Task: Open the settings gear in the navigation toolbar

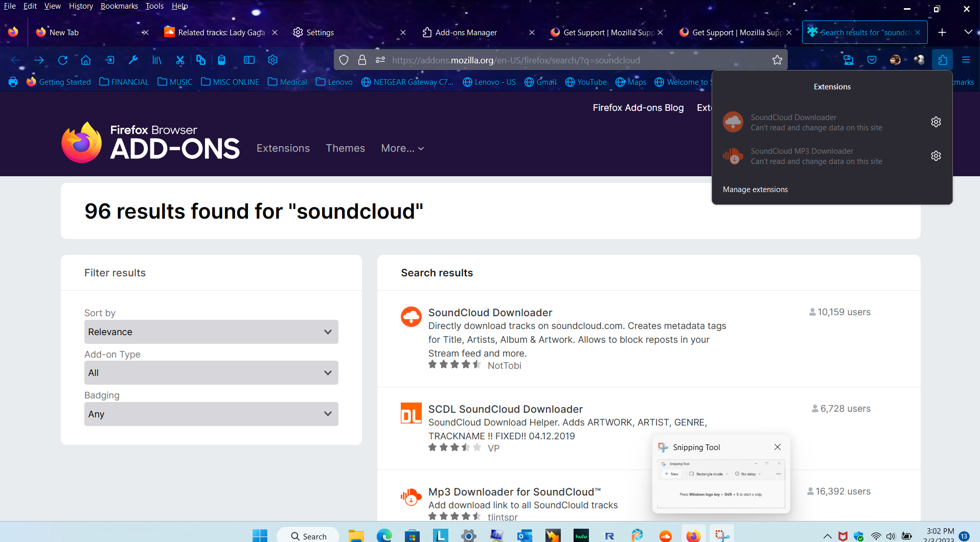Action: click(272, 60)
